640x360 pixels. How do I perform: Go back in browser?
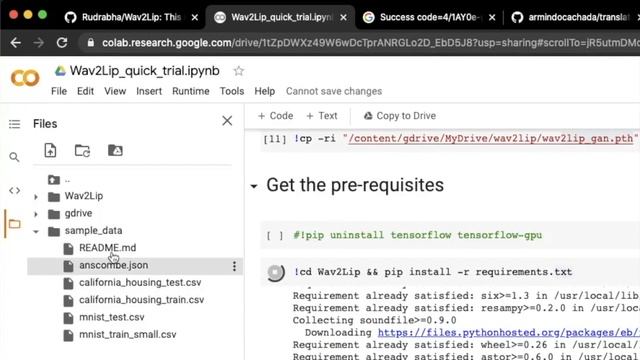point(16,42)
